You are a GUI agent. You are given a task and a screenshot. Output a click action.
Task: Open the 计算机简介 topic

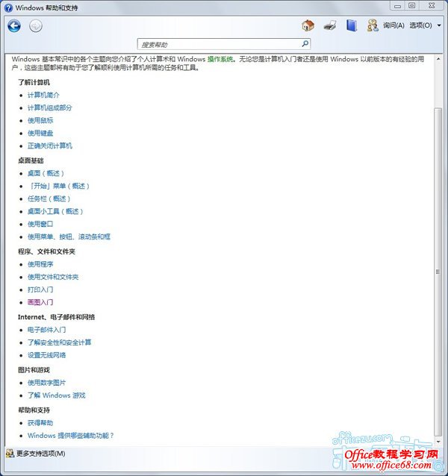coord(43,95)
